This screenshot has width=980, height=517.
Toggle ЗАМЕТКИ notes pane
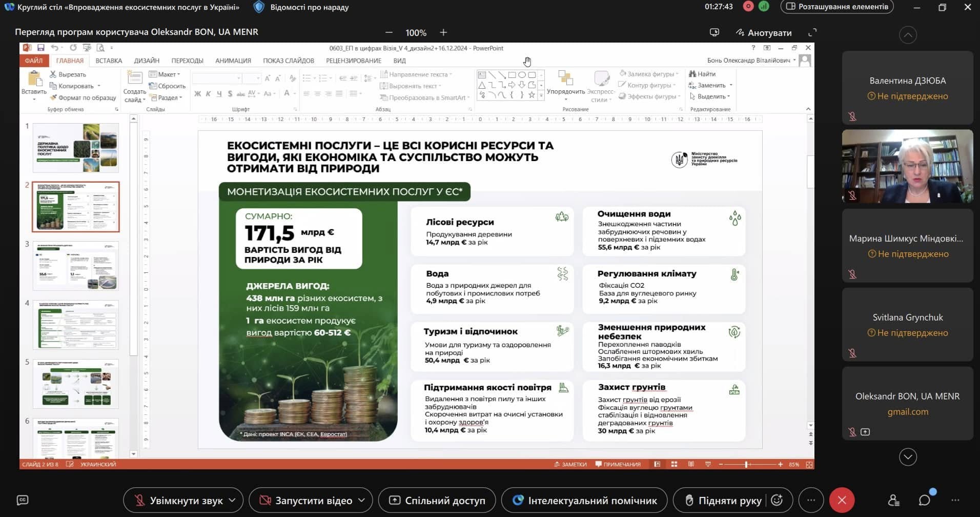pyautogui.click(x=570, y=464)
